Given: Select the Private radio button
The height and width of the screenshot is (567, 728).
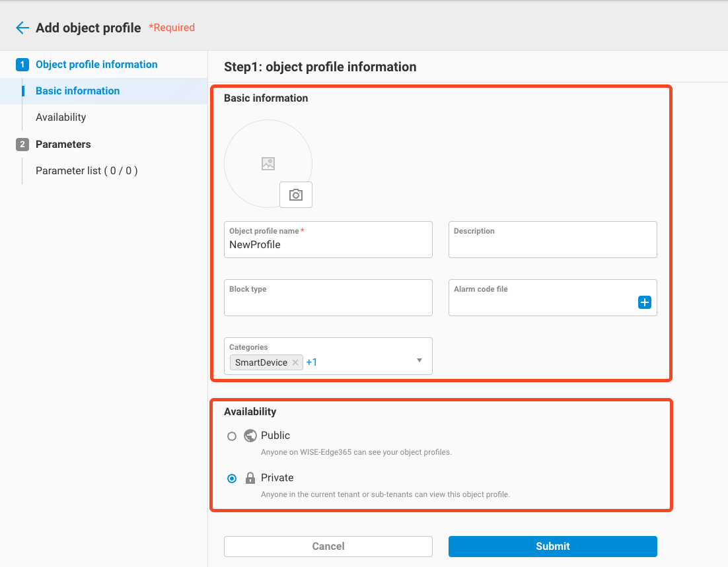Looking at the screenshot, I should pyautogui.click(x=232, y=479).
